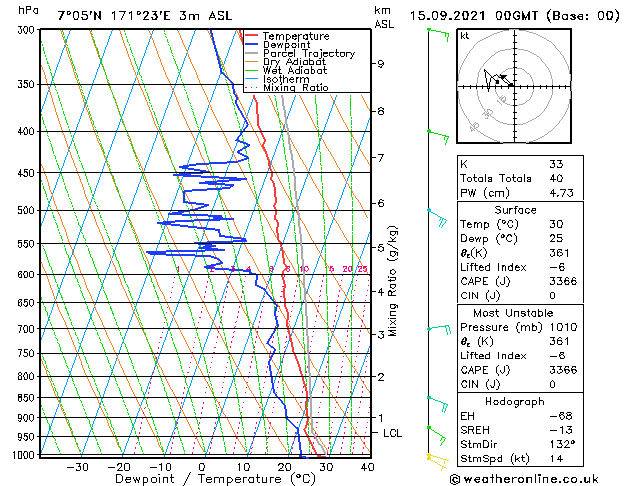
Task: Click the Dewpoint / Temperature (°C) axis title
Action: [x=215, y=479]
